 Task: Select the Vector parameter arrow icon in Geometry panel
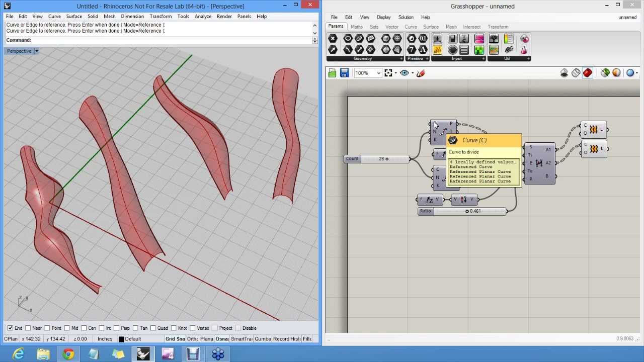333,50
